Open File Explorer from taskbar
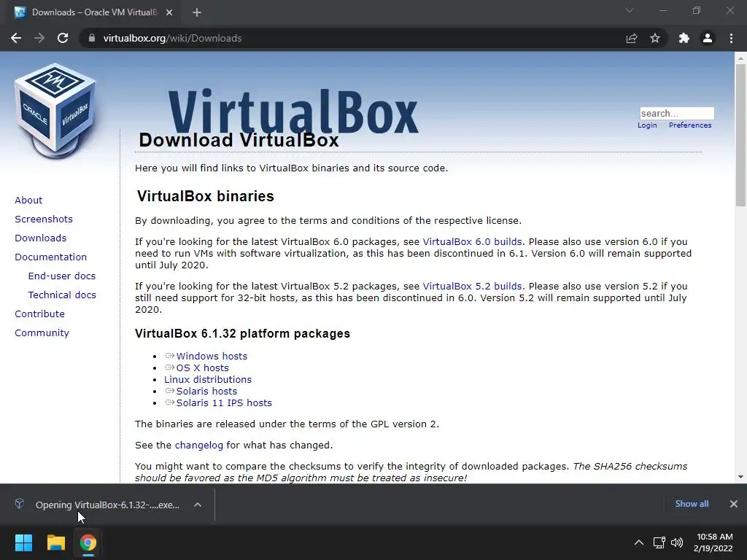 (55, 542)
